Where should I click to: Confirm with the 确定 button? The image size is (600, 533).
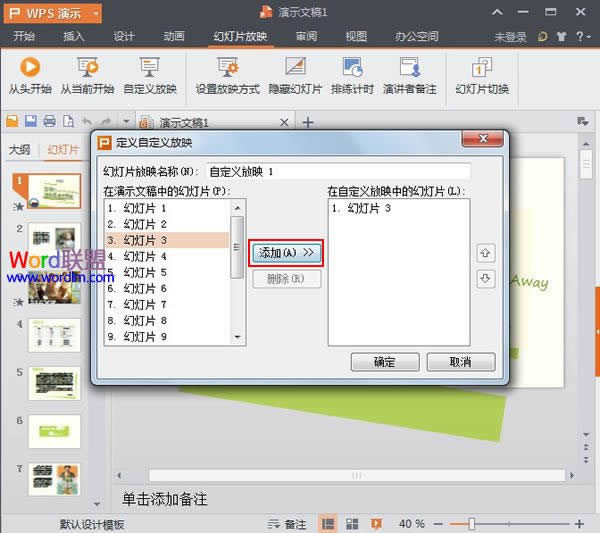click(x=385, y=361)
